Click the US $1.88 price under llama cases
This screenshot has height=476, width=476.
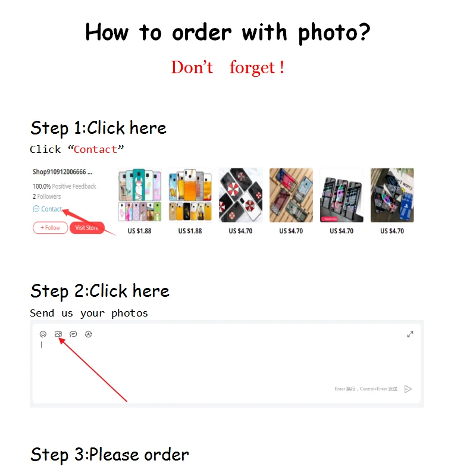(x=139, y=231)
